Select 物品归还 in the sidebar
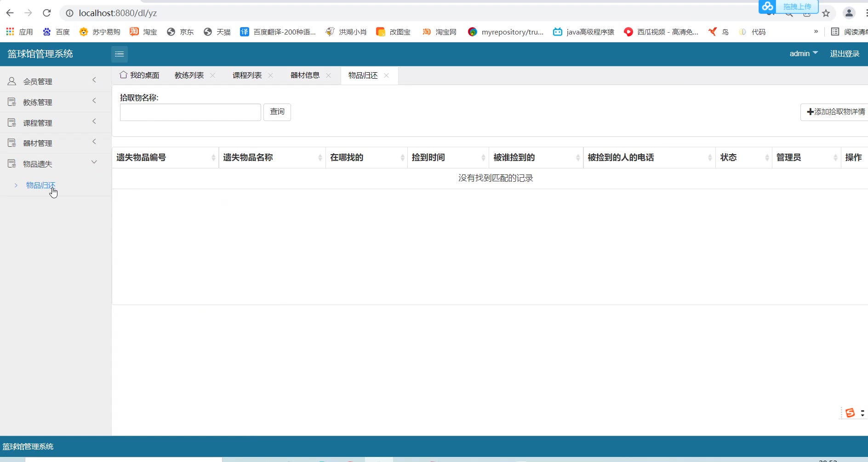The width and height of the screenshot is (868, 462). tap(40, 185)
